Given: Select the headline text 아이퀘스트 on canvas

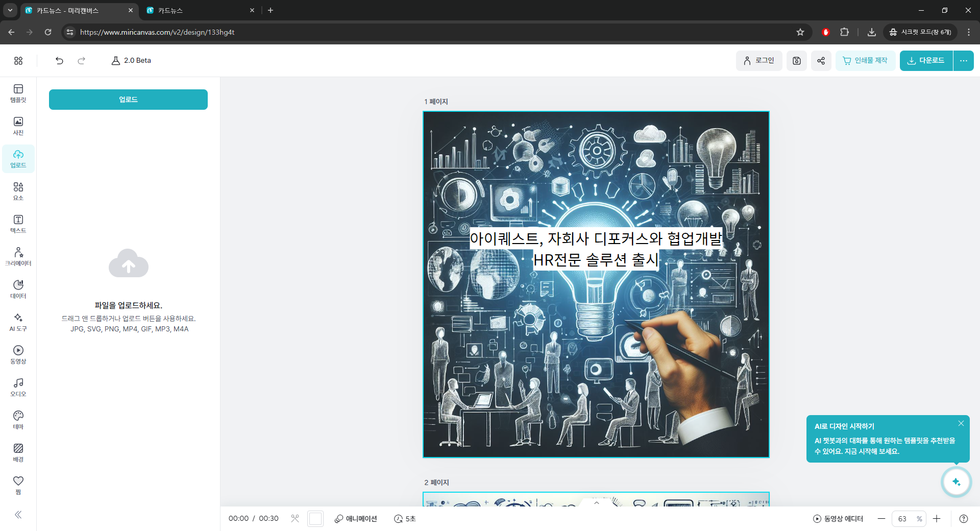Looking at the screenshot, I should [x=596, y=238].
